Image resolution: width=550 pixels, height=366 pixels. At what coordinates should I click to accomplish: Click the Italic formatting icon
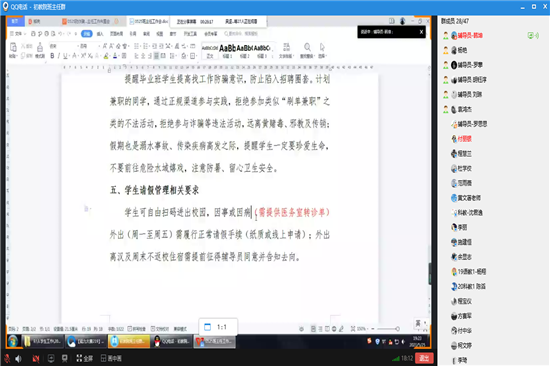coord(59,56)
